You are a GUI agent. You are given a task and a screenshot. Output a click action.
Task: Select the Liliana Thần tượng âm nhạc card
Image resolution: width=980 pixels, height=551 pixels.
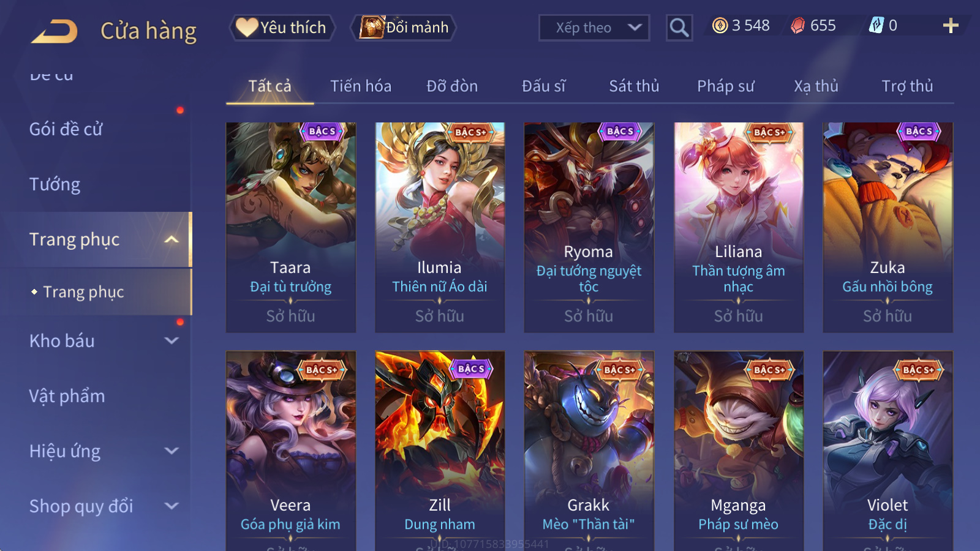coord(739,227)
